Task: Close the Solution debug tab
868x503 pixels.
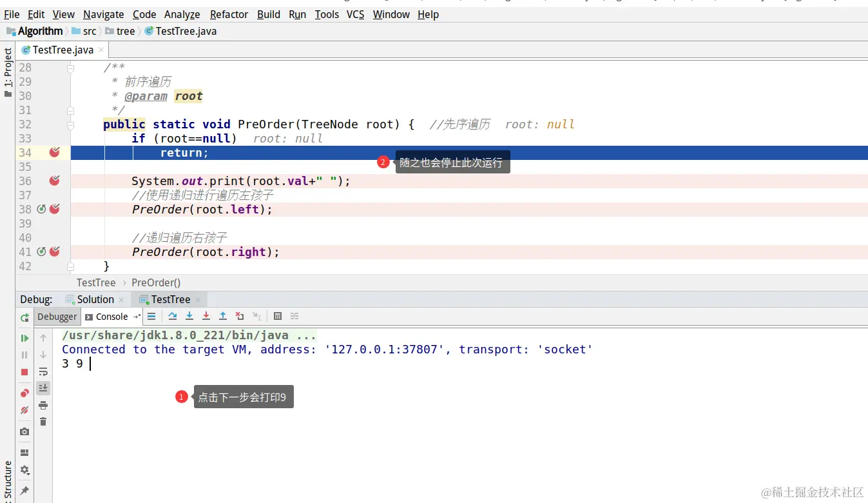Action: (x=121, y=300)
